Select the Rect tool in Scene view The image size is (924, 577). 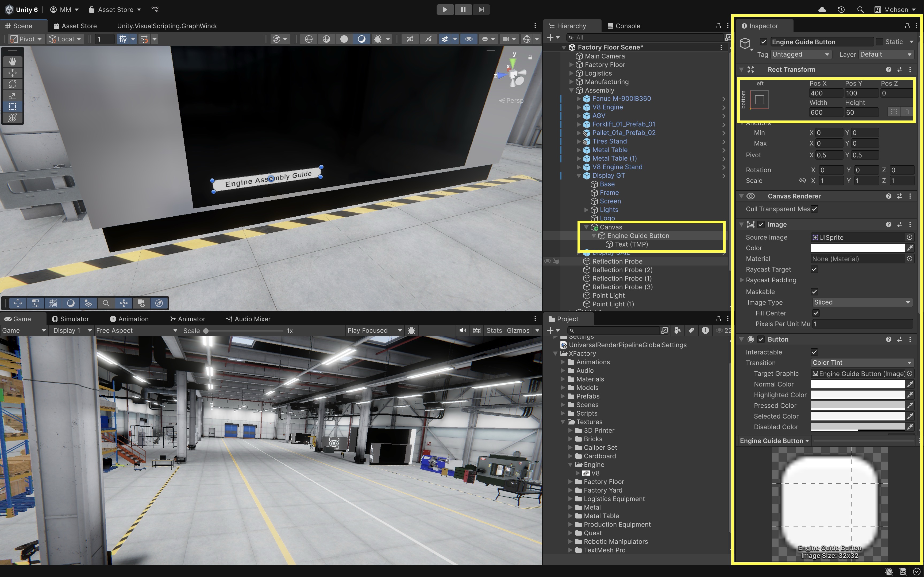(x=13, y=107)
